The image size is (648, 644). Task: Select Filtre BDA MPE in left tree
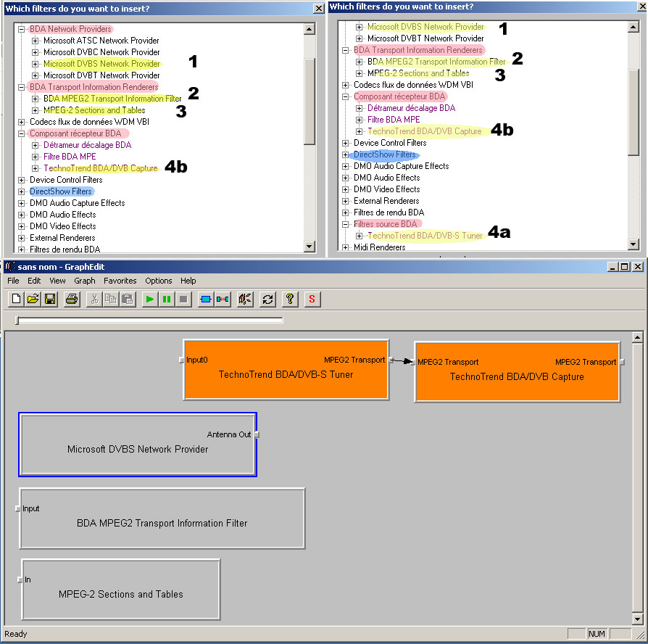[70, 157]
